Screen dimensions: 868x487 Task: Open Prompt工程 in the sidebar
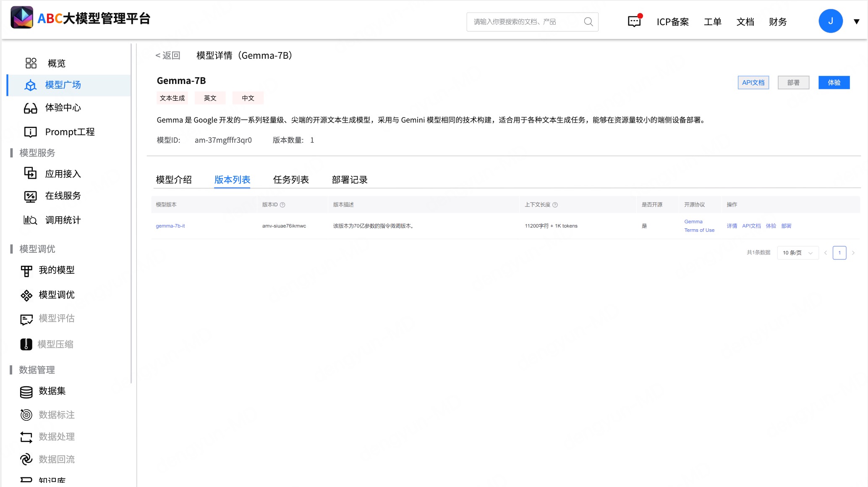[x=69, y=132]
